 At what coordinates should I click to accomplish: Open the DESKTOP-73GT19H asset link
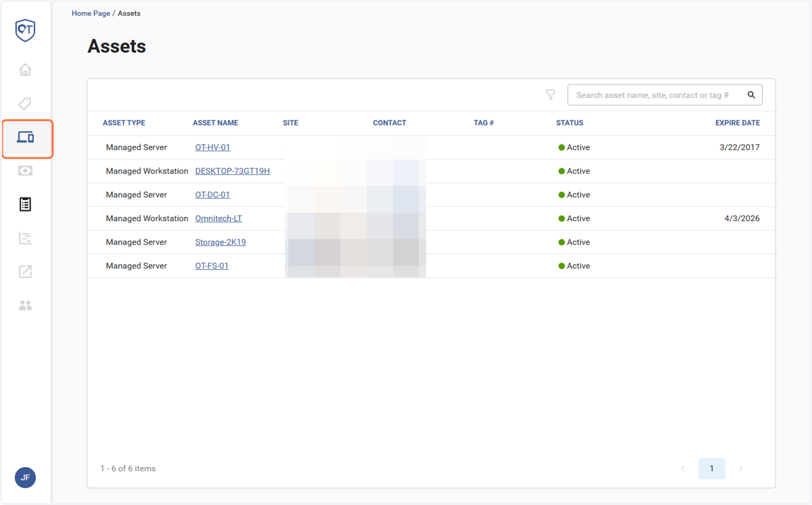pos(232,171)
